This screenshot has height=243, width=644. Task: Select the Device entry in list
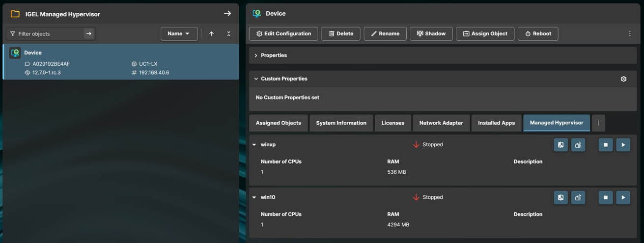[121, 62]
